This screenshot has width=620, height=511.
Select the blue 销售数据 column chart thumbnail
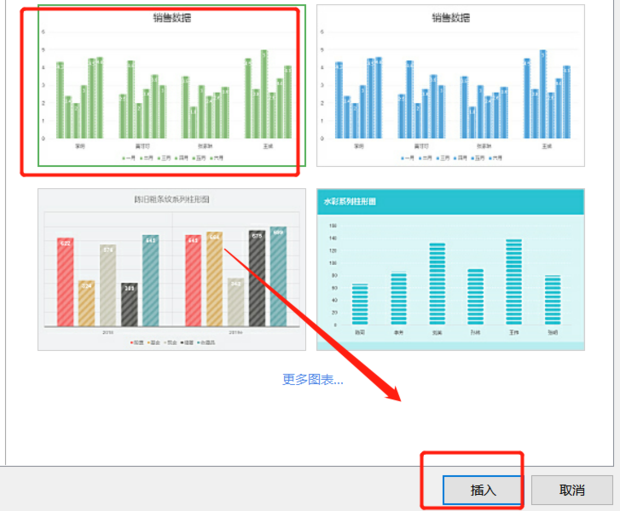pos(450,88)
